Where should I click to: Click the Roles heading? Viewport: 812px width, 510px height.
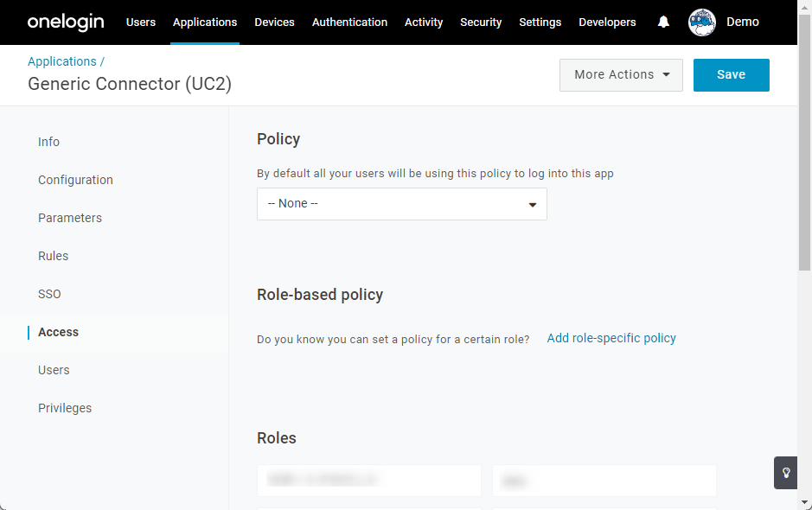click(x=277, y=438)
